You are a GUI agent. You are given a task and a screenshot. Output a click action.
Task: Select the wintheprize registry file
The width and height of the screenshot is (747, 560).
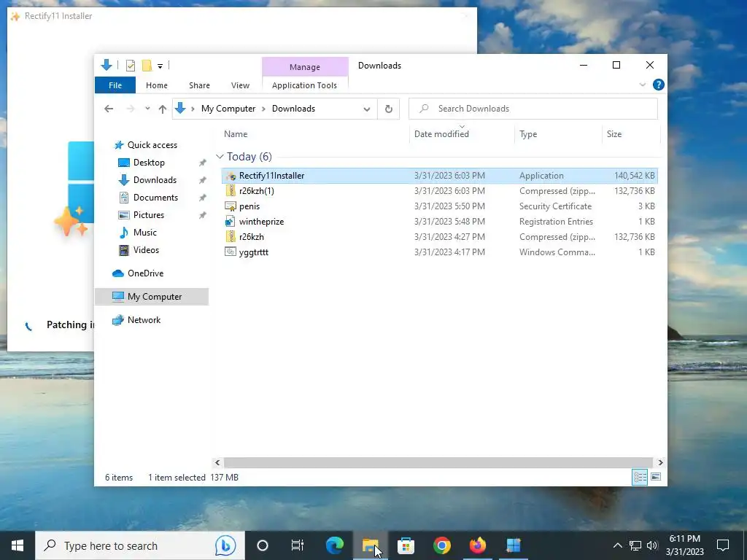coord(439,222)
